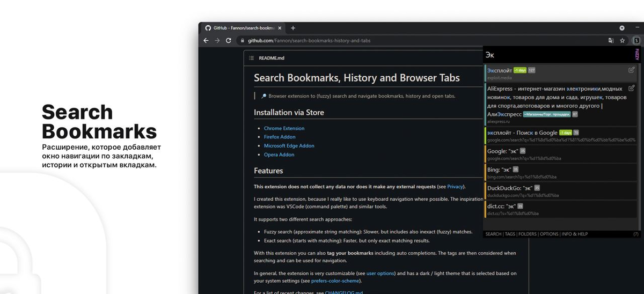644x294 pixels.
Task: Click the Installation via Store heading
Action: [289, 113]
